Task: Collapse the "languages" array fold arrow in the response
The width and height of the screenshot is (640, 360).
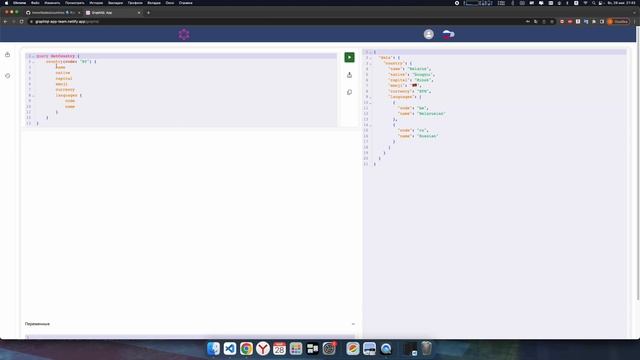Action: 371,97
